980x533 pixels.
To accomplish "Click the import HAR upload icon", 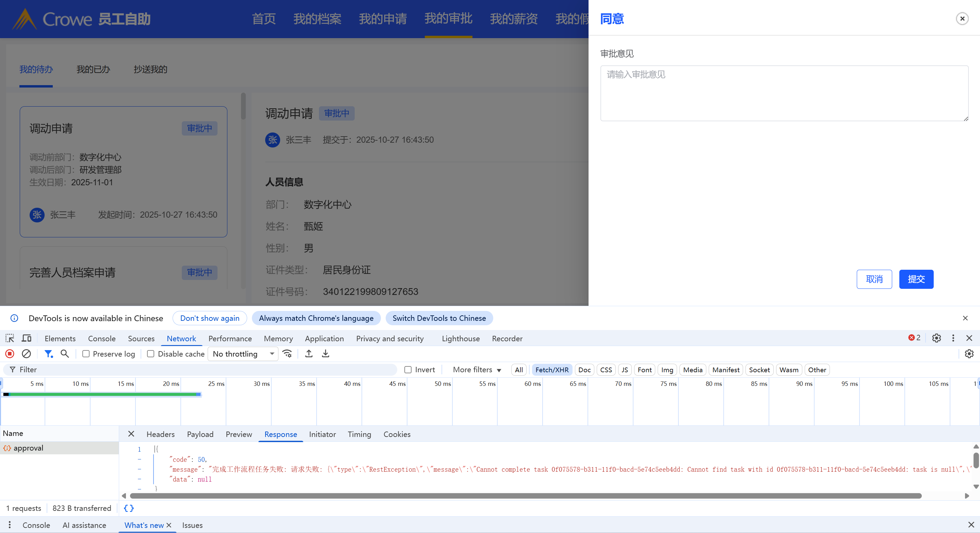I will tap(309, 354).
